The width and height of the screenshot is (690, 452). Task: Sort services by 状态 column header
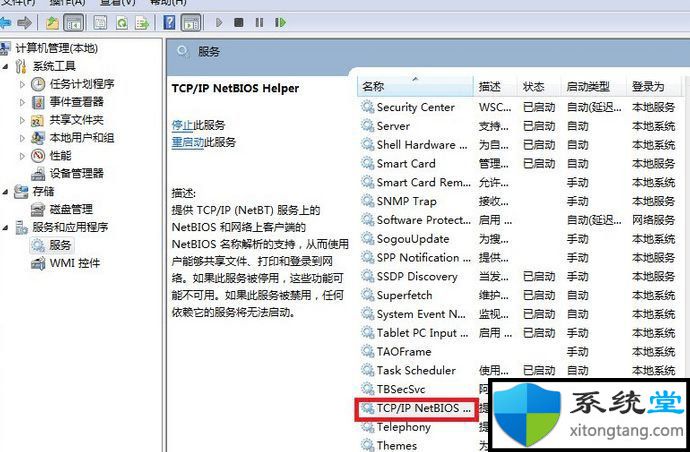[539, 86]
